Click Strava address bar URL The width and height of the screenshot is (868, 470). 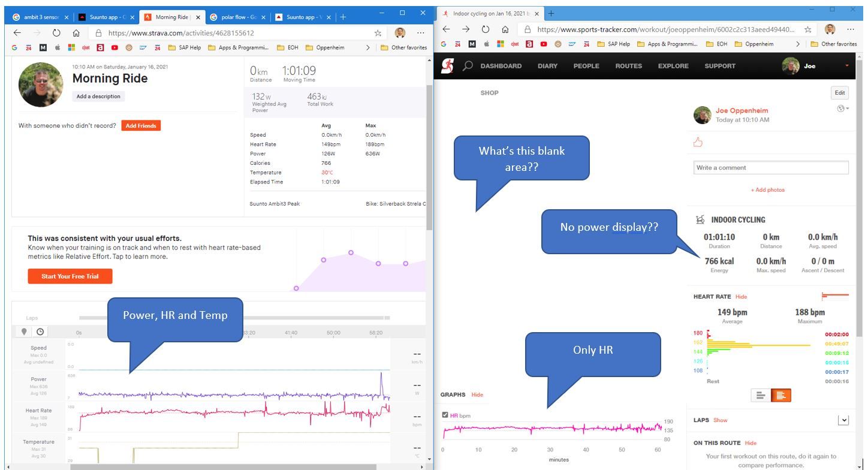tap(181, 34)
